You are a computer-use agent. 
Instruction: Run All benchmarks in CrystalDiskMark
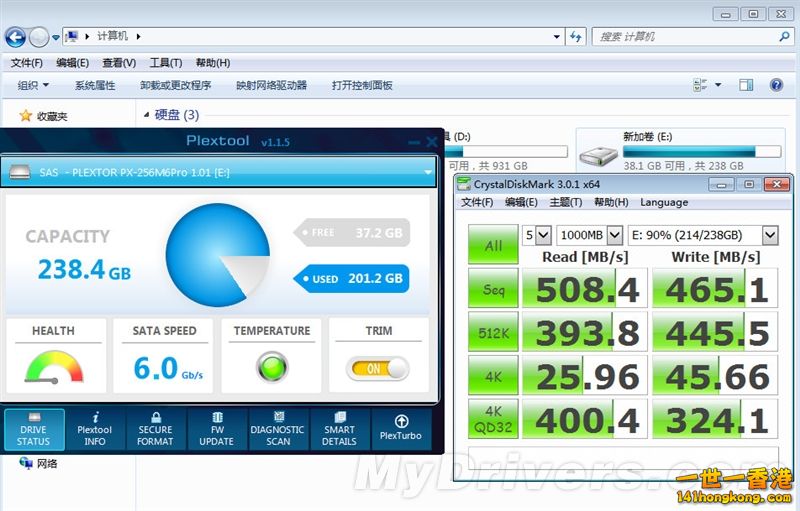tap(493, 245)
